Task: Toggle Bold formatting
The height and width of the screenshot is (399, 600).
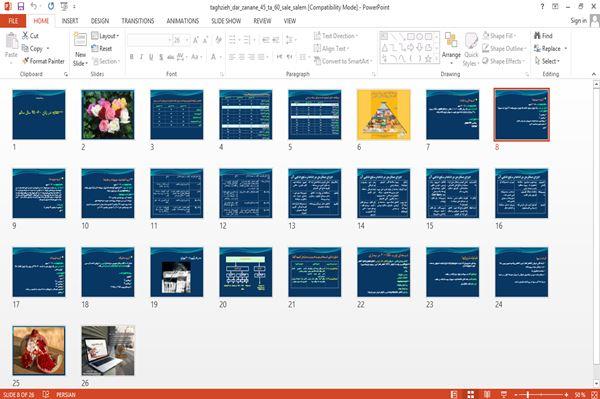Action: 132,57
